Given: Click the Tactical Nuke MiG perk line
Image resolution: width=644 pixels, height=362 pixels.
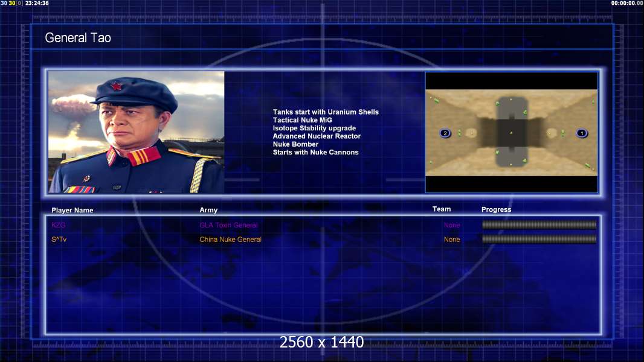Looking at the screenshot, I should coord(302,120).
